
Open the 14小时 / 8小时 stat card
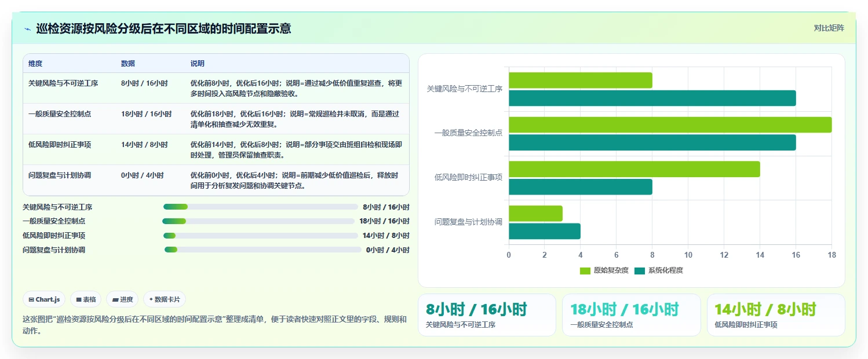tap(776, 315)
